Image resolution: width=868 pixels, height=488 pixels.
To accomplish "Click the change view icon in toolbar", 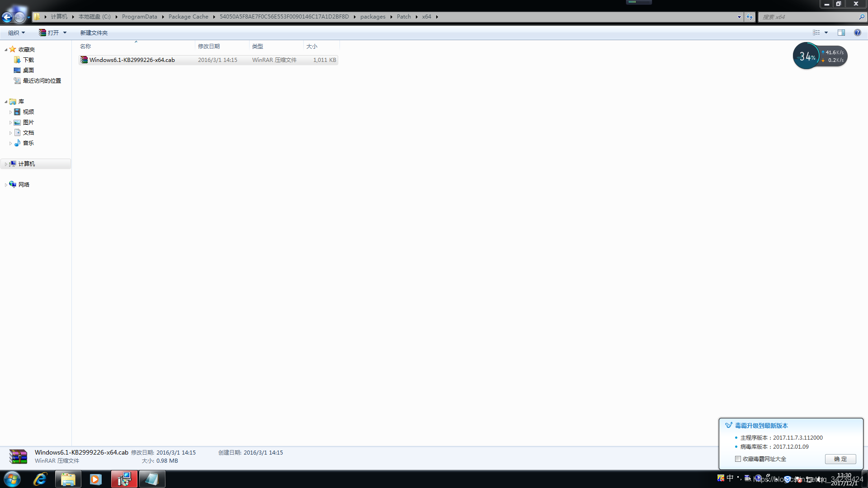I will pyautogui.click(x=817, y=32).
